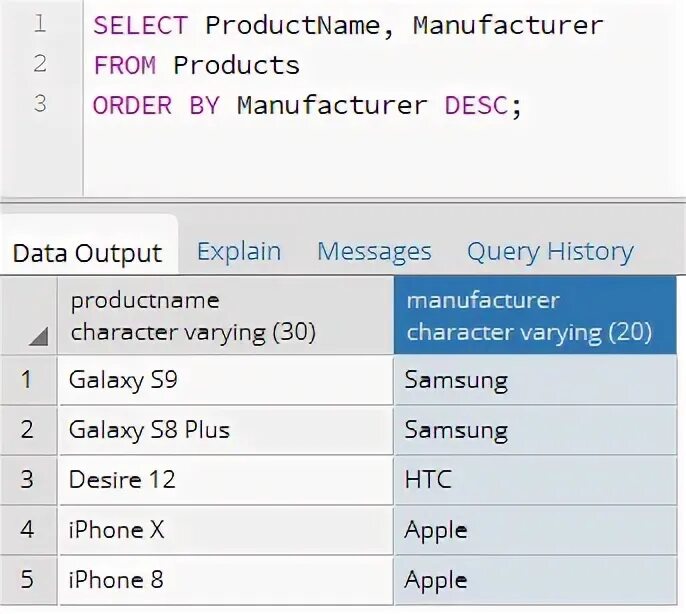686x614 pixels.
Task: Click the iPhone X cell
Action: [226, 530]
